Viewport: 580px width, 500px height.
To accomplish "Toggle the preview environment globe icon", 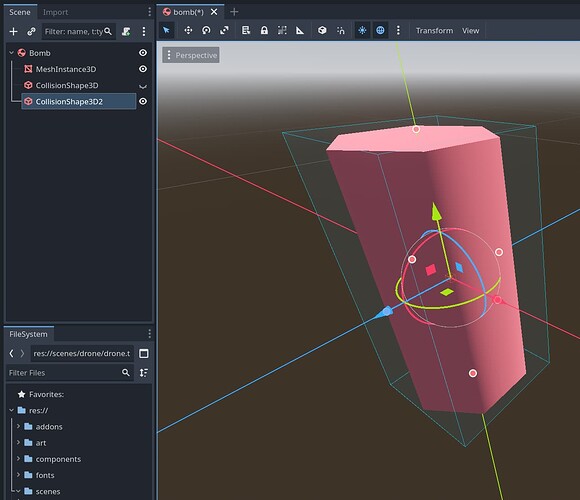I will [x=380, y=30].
